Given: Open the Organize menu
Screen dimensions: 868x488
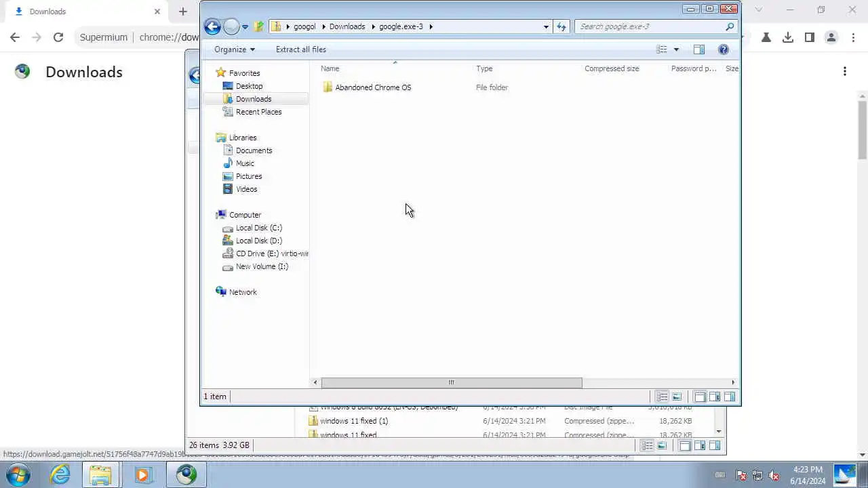Looking at the screenshot, I should pyautogui.click(x=235, y=49).
